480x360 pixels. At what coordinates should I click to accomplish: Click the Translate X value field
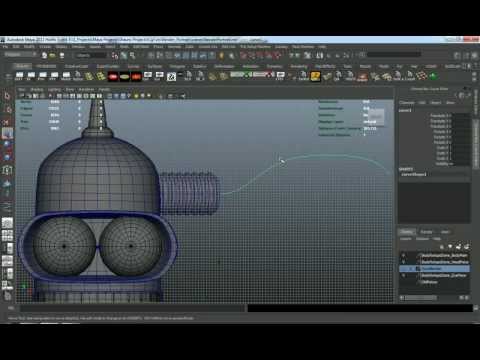pyautogui.click(x=461, y=116)
